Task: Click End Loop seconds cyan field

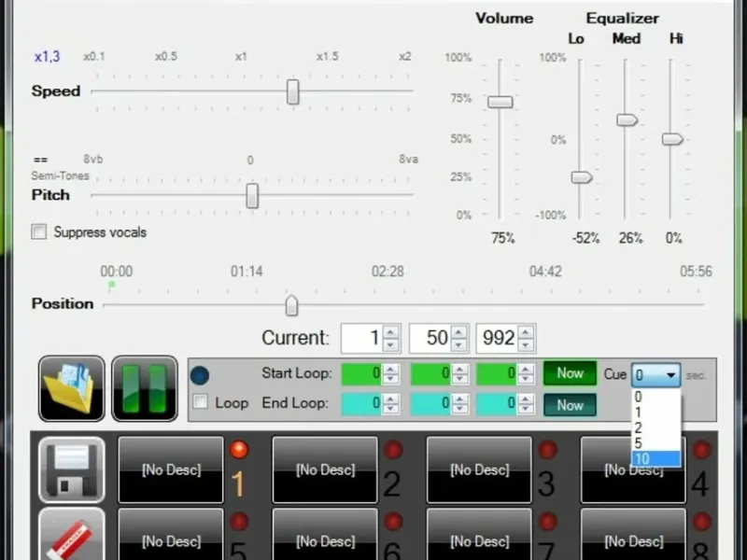Action: click(430, 404)
